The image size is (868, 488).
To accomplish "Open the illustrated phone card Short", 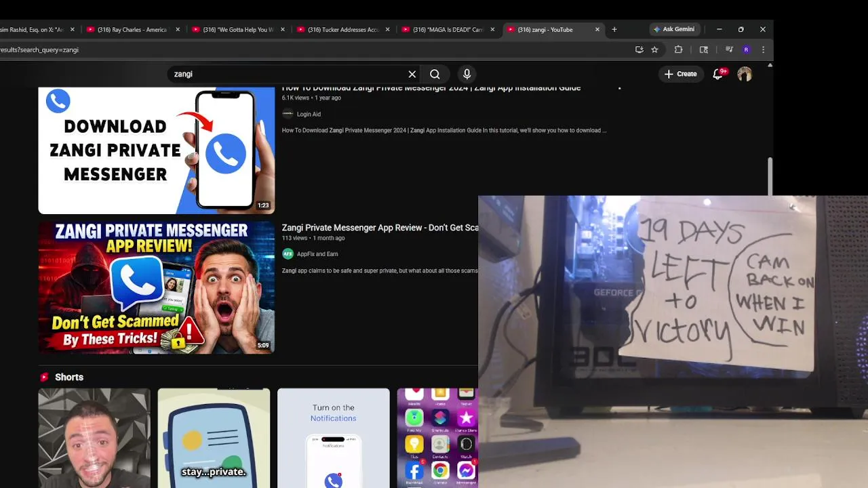I will [214, 438].
